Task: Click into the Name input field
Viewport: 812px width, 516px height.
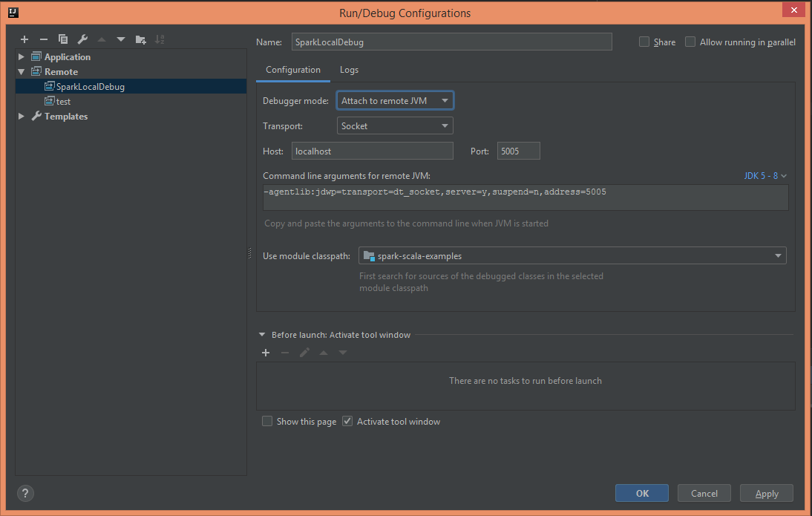Action: [451, 42]
